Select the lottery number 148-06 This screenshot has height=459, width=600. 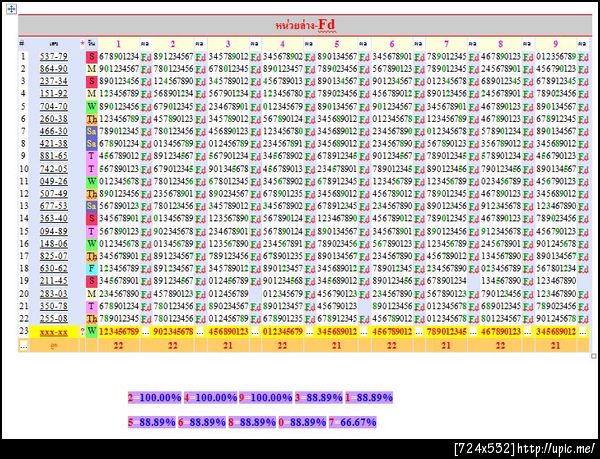coord(54,244)
